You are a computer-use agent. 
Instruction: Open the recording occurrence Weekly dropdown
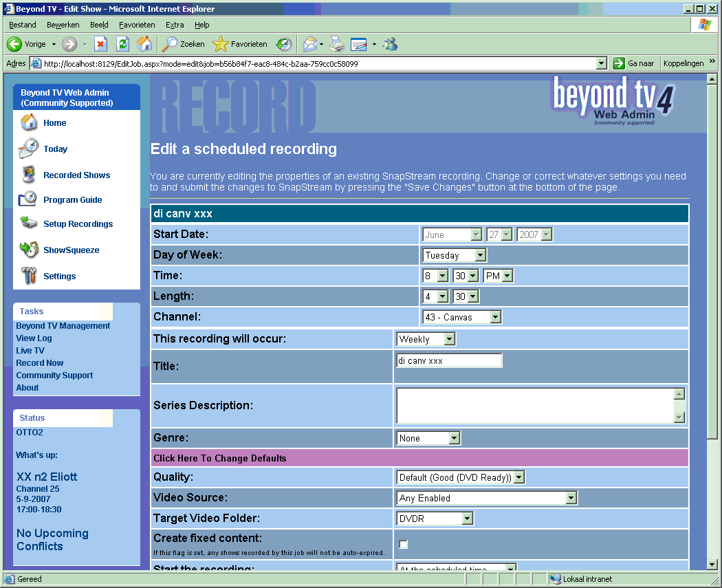click(426, 339)
